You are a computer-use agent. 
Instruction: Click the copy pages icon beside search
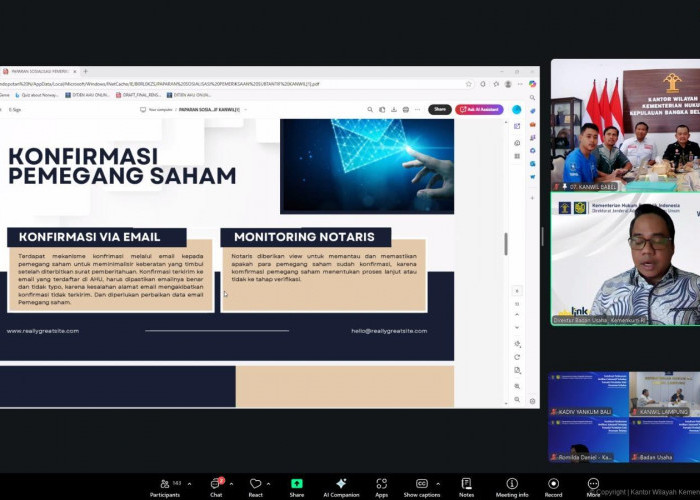[x=382, y=109]
